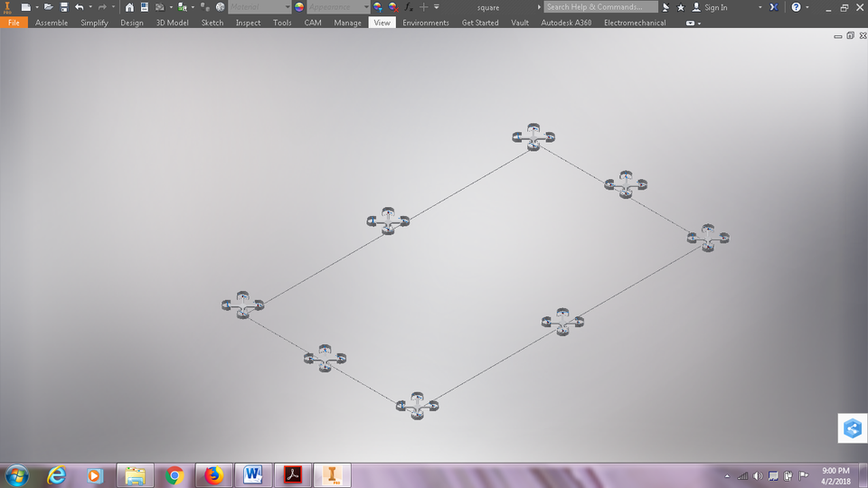Switch to the Inspect tab
Image resolution: width=868 pixels, height=488 pixels.
tap(248, 23)
